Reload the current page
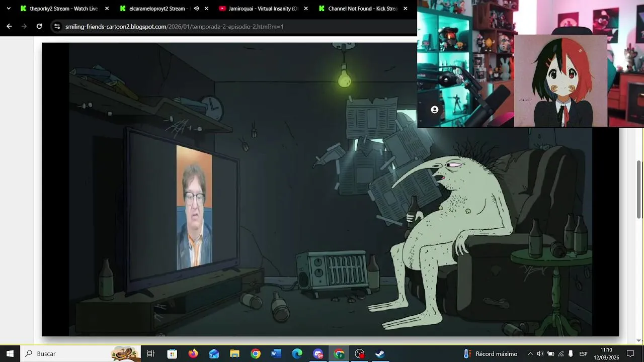Screen dimensions: 644x362 39,26
